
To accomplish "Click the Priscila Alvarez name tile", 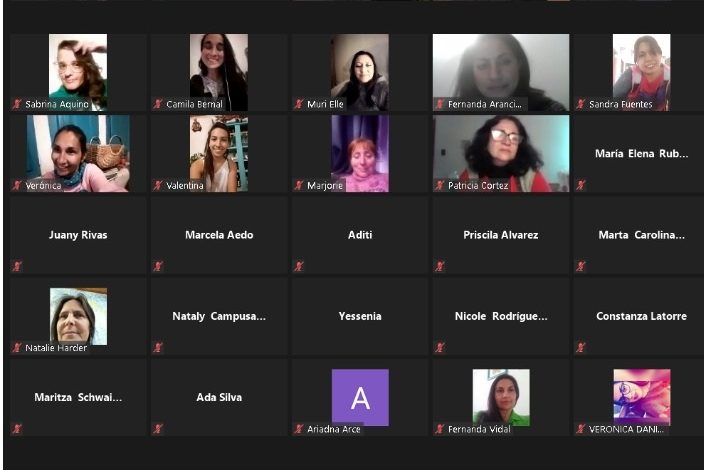I will pos(501,235).
